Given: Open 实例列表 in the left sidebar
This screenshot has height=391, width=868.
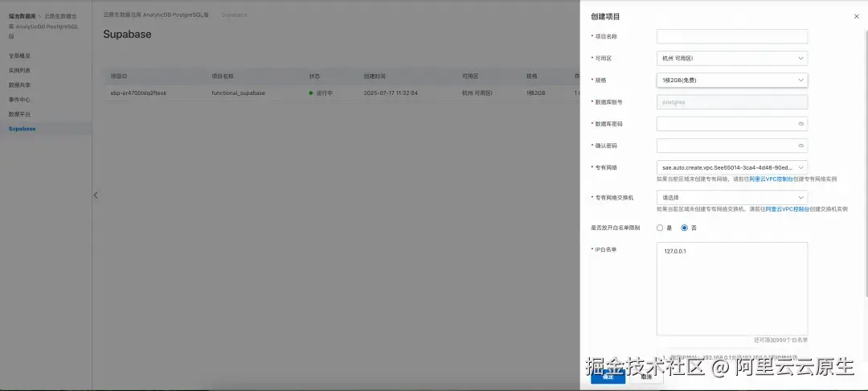Looking at the screenshot, I should point(20,71).
